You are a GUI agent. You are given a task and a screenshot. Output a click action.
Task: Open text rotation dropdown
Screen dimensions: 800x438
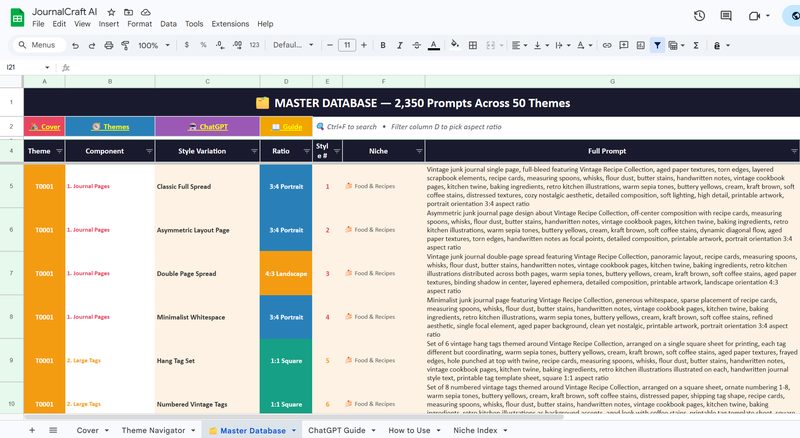(x=584, y=45)
